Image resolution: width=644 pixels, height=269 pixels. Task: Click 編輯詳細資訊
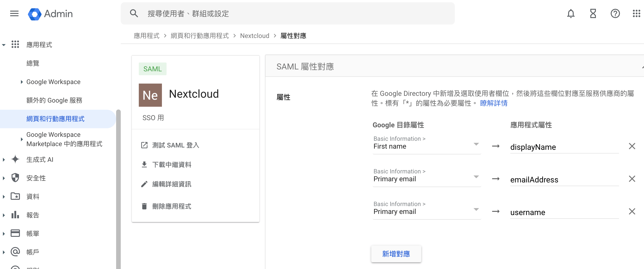tap(172, 184)
